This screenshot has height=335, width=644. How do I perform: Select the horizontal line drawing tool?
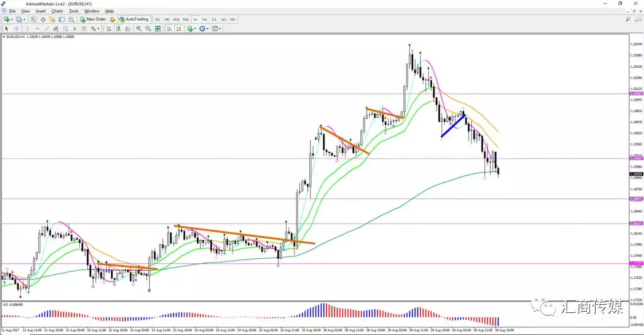(x=37, y=29)
